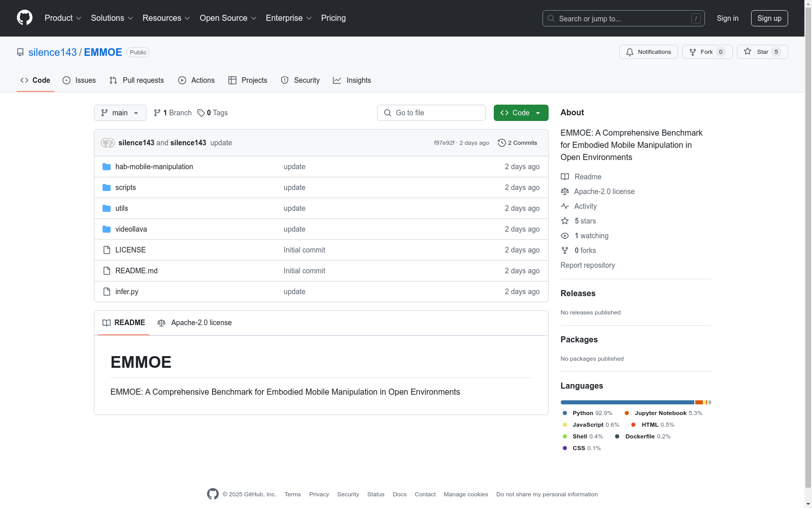
Task: Click the Sign in link
Action: pyautogui.click(x=728, y=18)
